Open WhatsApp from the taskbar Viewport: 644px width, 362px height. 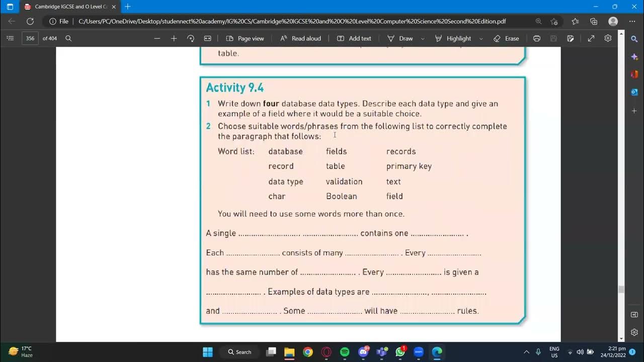(x=400, y=352)
